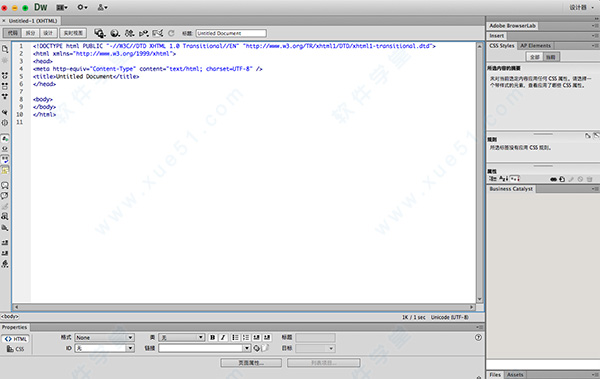Select the Assets panel tab
The image size is (600, 379).
(x=515, y=375)
